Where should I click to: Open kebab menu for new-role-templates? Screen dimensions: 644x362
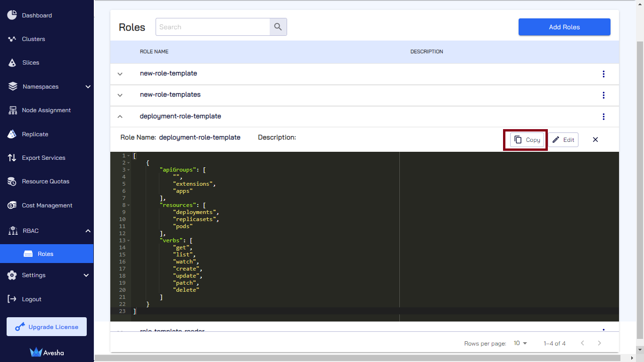(603, 95)
